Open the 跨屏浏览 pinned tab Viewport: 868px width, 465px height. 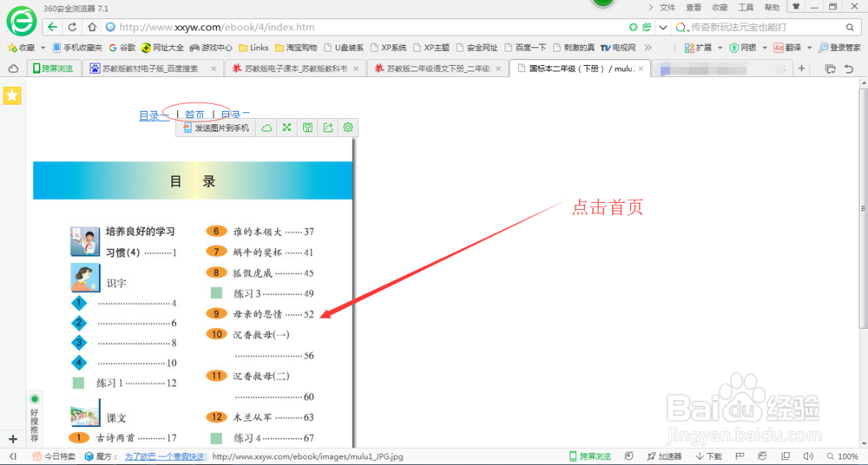[54, 69]
